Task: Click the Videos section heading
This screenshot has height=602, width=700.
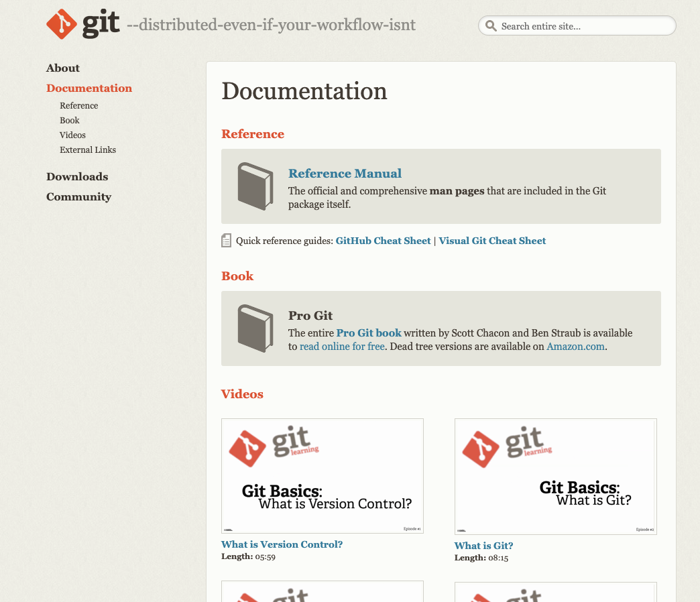Action: [x=243, y=394]
